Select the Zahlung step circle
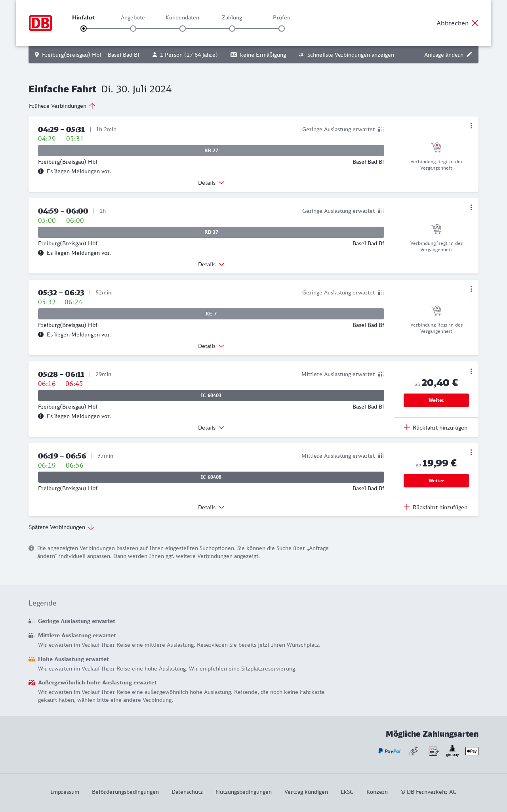 [232, 29]
